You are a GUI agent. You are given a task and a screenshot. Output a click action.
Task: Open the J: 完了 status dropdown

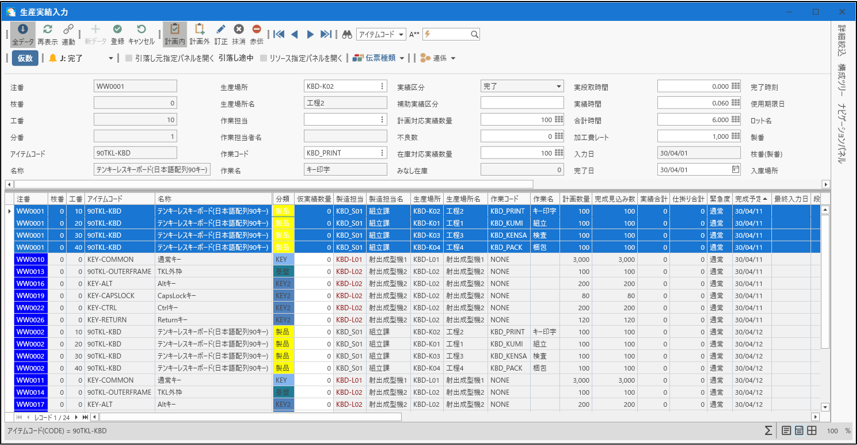pyautogui.click(x=110, y=58)
